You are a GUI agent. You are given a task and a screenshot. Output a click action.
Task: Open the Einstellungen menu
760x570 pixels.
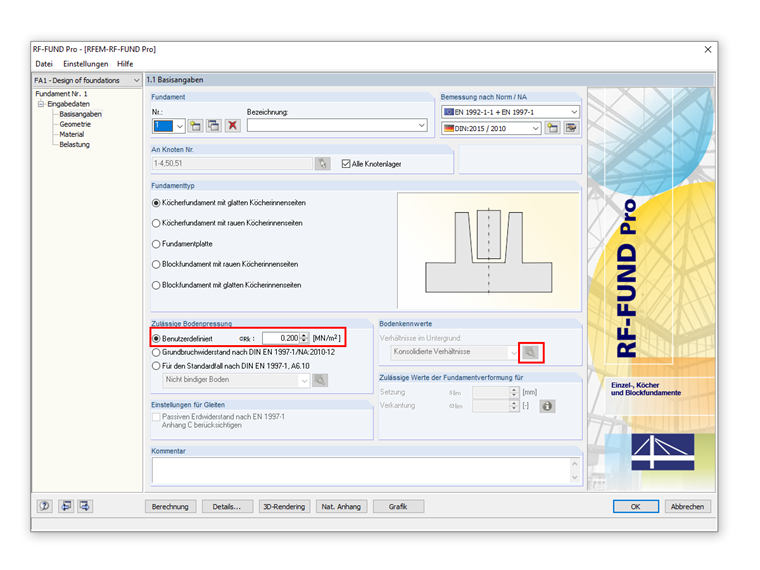85,64
